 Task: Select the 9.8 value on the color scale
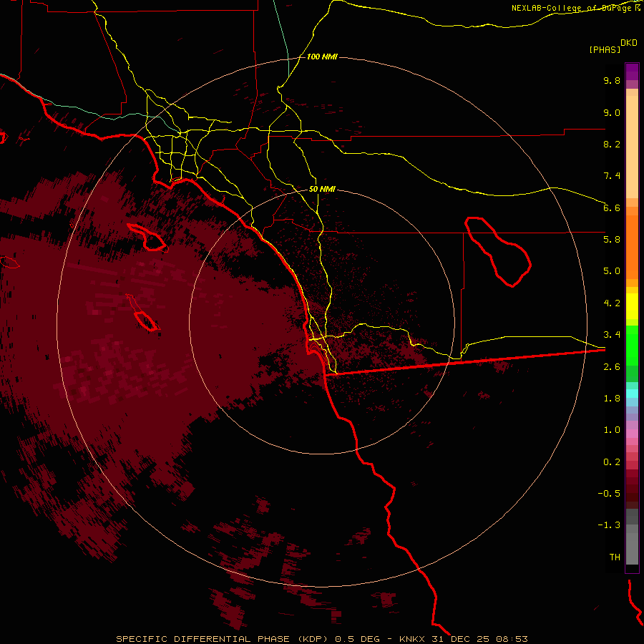coord(612,80)
